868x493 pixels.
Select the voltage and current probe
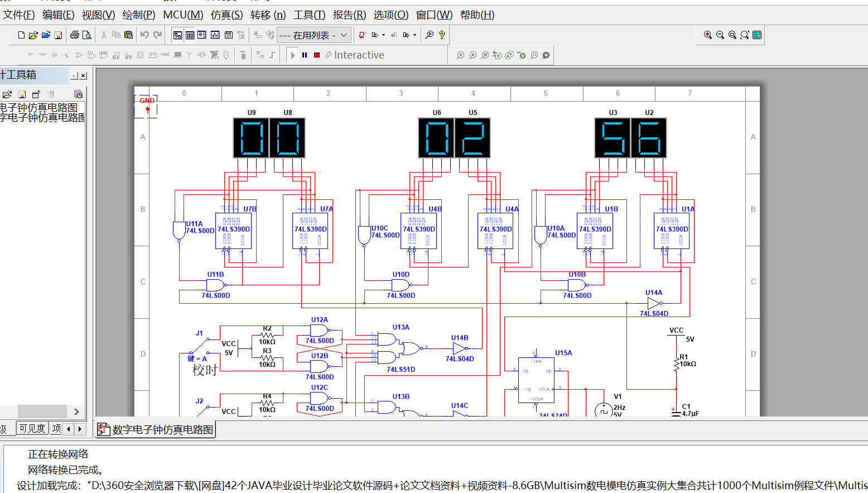click(509, 55)
